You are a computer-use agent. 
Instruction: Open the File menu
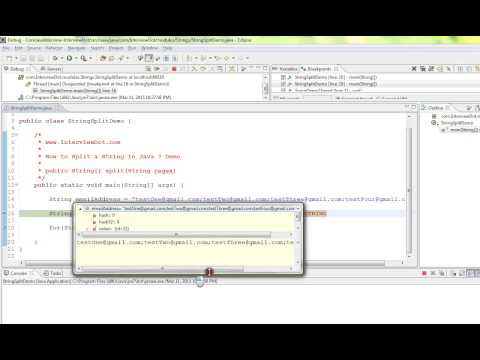pos(6,48)
